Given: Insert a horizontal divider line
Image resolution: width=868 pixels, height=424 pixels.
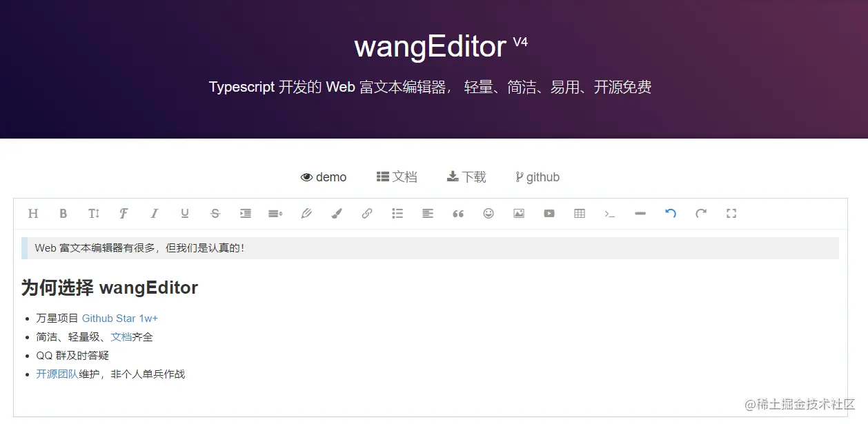Looking at the screenshot, I should pyautogui.click(x=640, y=214).
